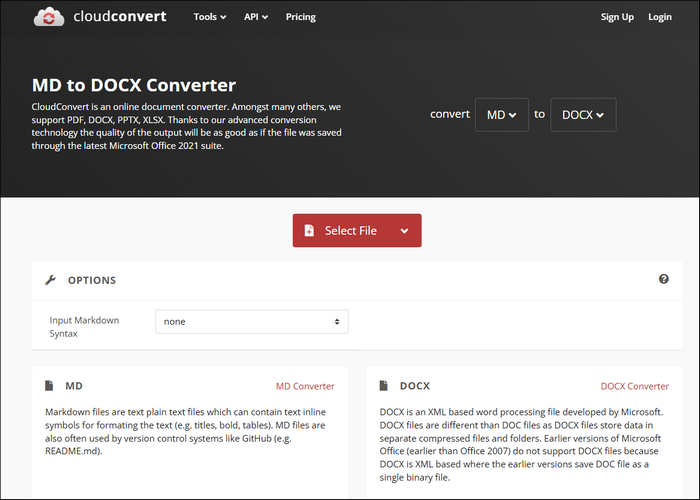Click the OPTIONS section title

coord(92,280)
